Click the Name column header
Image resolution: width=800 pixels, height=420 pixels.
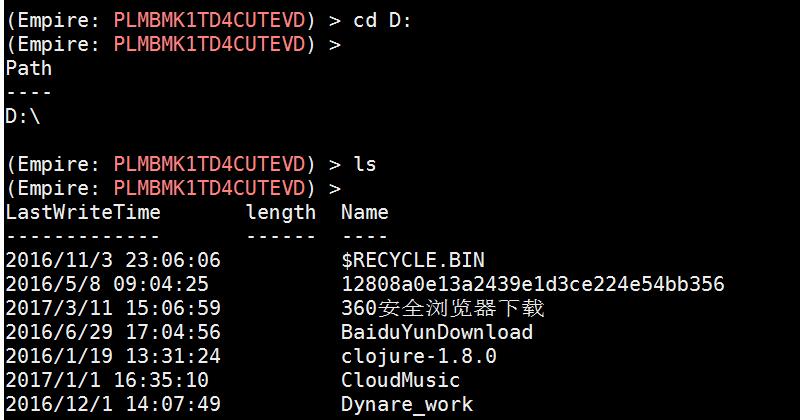pyautogui.click(x=365, y=212)
